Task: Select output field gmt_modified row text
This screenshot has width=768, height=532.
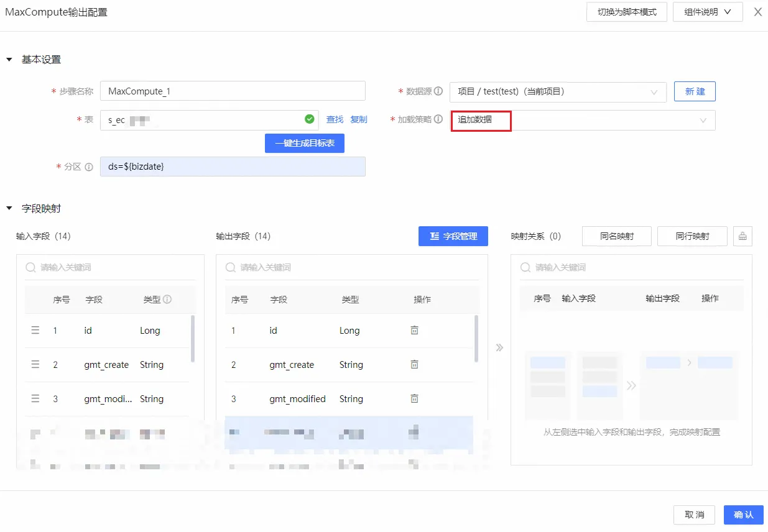Action: click(297, 399)
